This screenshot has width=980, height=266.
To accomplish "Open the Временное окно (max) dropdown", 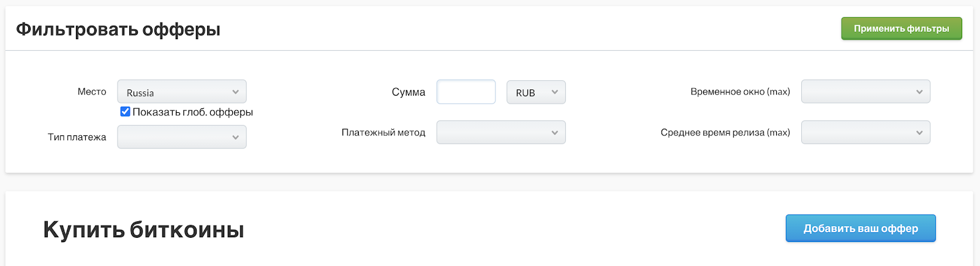I will 865,92.
